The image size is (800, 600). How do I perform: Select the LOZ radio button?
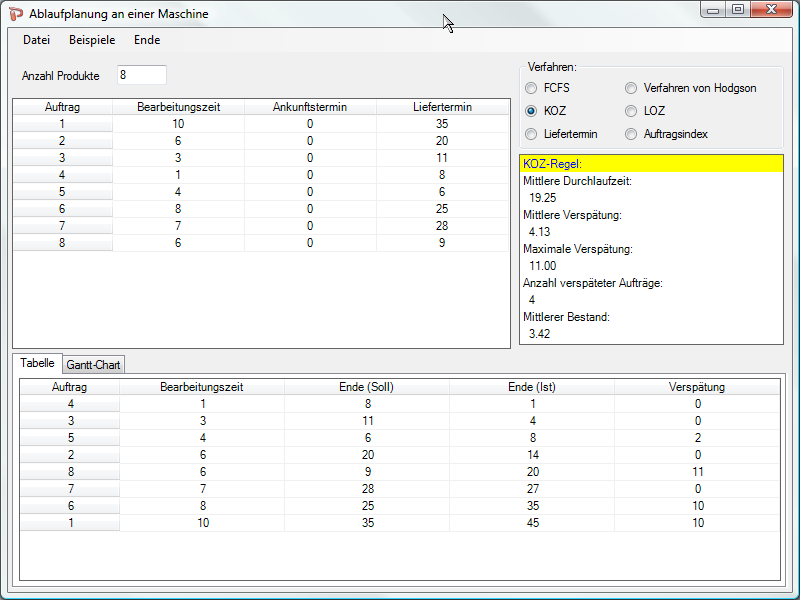[x=631, y=111]
